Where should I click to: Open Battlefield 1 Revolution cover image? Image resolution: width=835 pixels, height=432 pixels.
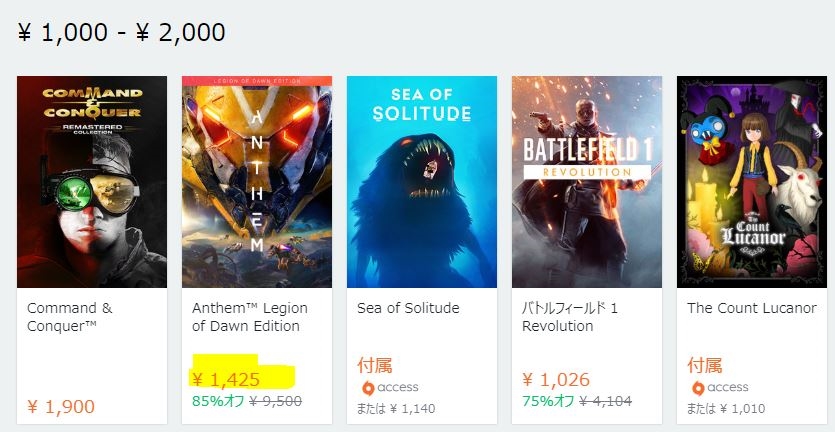tap(587, 181)
